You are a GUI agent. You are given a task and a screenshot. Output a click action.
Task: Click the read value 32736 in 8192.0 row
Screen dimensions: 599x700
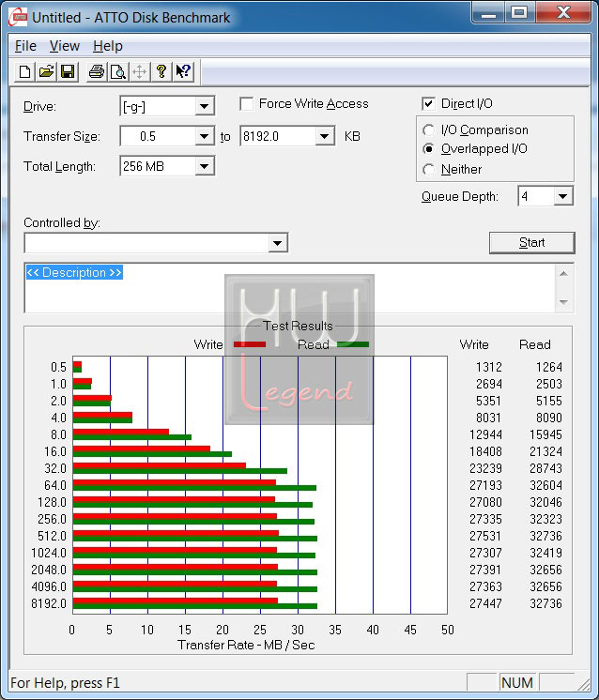(x=545, y=603)
